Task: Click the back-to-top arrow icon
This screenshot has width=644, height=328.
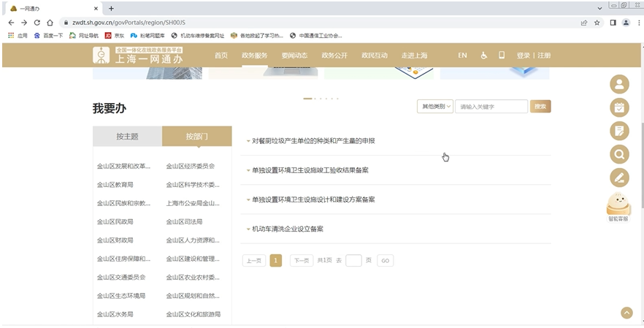Action: click(626, 313)
